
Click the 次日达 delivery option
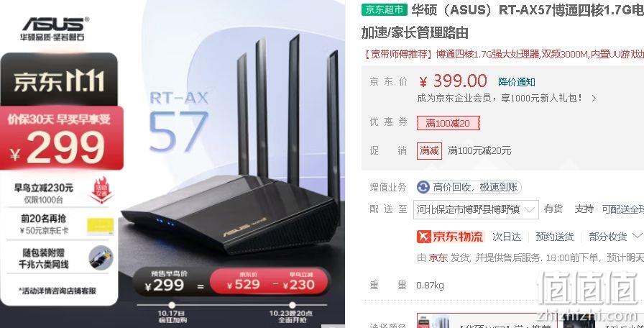(507, 237)
